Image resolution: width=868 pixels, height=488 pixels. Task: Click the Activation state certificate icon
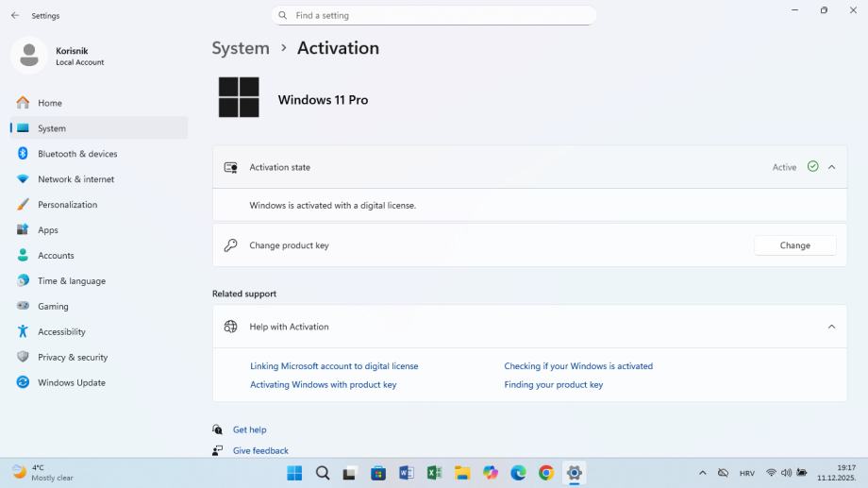pos(231,167)
